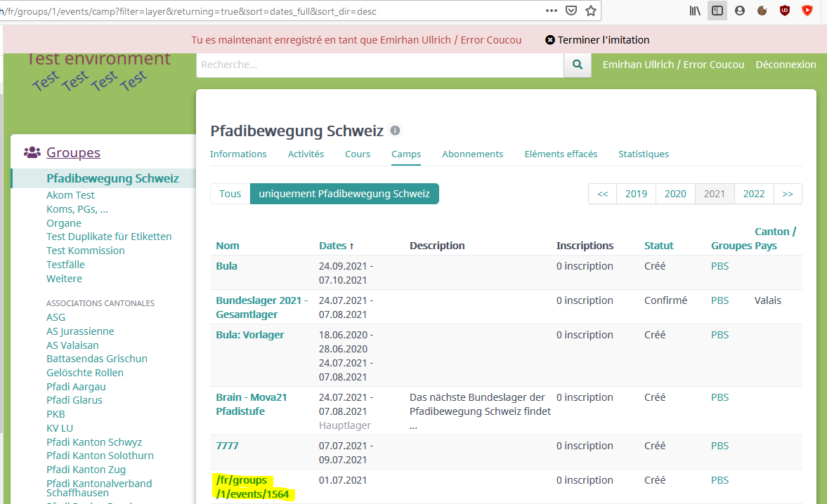This screenshot has width=827, height=504.
Task: Enable the "uniquement Pfadibewegung Schweiz" filter
Action: click(344, 193)
